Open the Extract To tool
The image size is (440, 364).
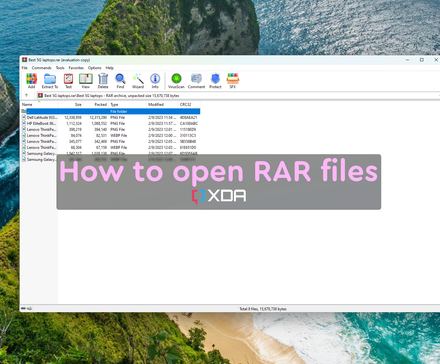50,81
